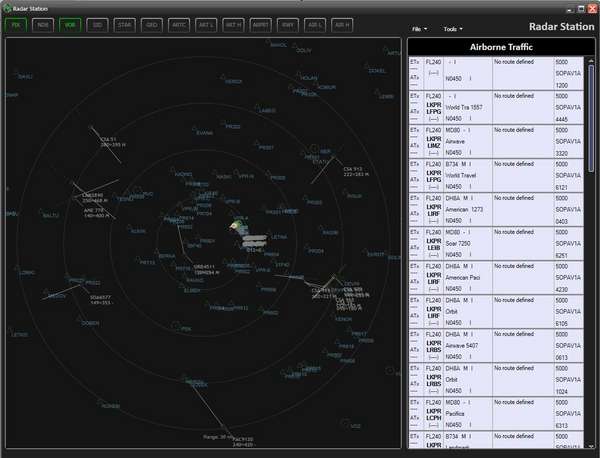Click the DOBEN fix on radar
Viewport: 600px width, 458px height.
[90, 323]
